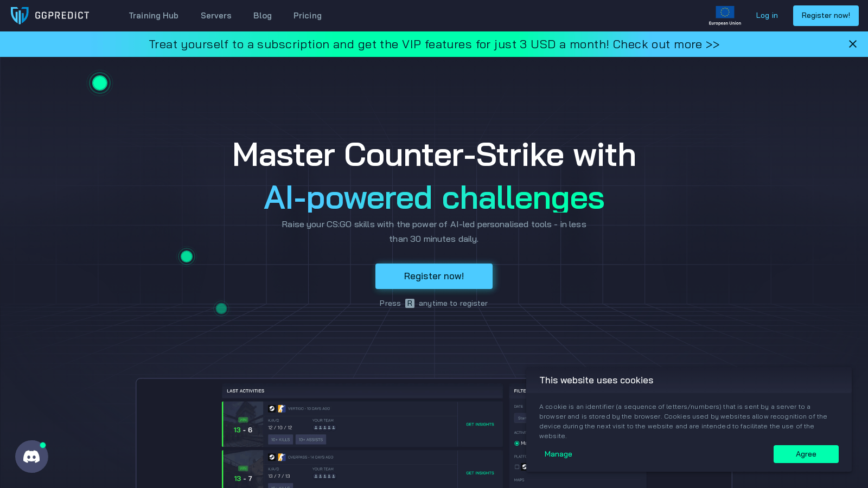
Task: Open the Pricing page
Action: 308,16
